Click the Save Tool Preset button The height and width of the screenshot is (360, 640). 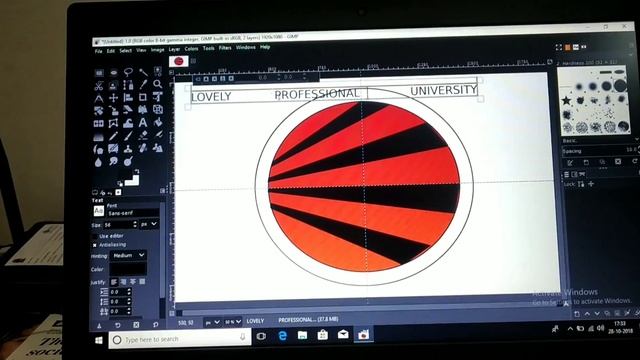coord(99,326)
